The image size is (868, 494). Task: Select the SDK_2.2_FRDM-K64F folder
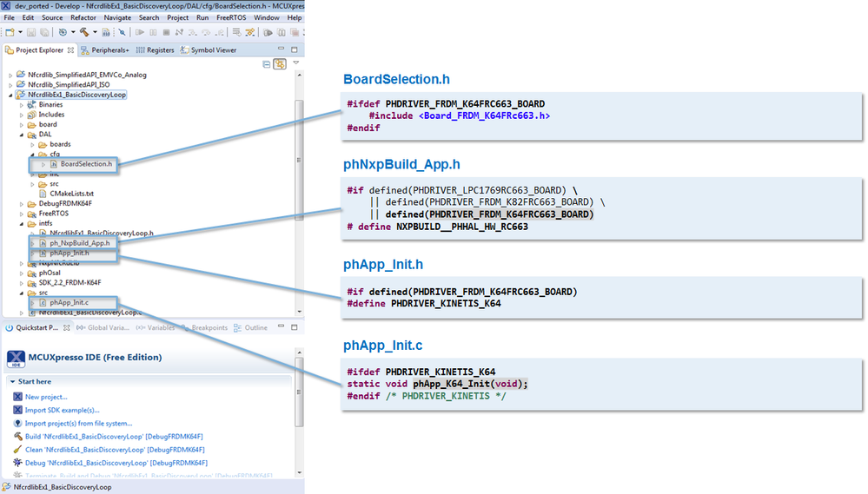[70, 283]
